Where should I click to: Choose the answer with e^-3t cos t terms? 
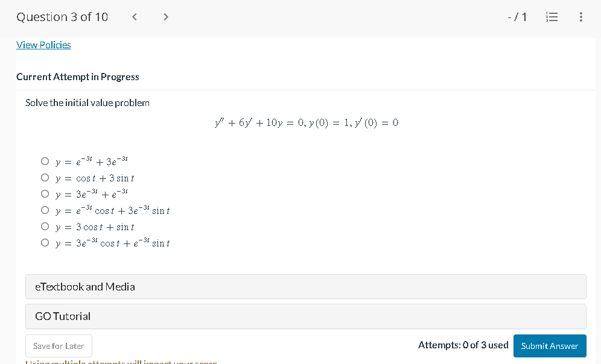point(45,210)
